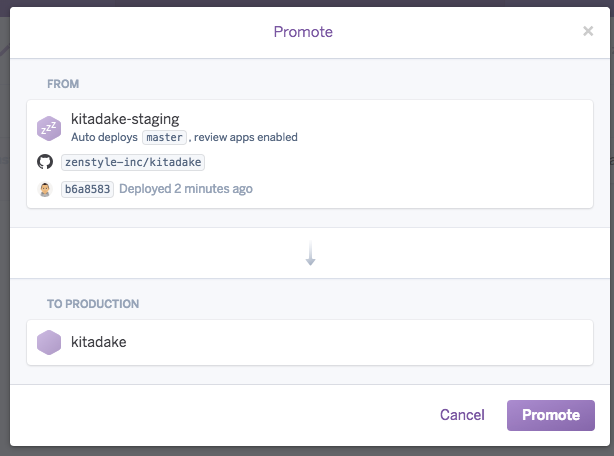Click the purple kitadake production hexagon icon
The width and height of the screenshot is (614, 456).
[x=49, y=342]
